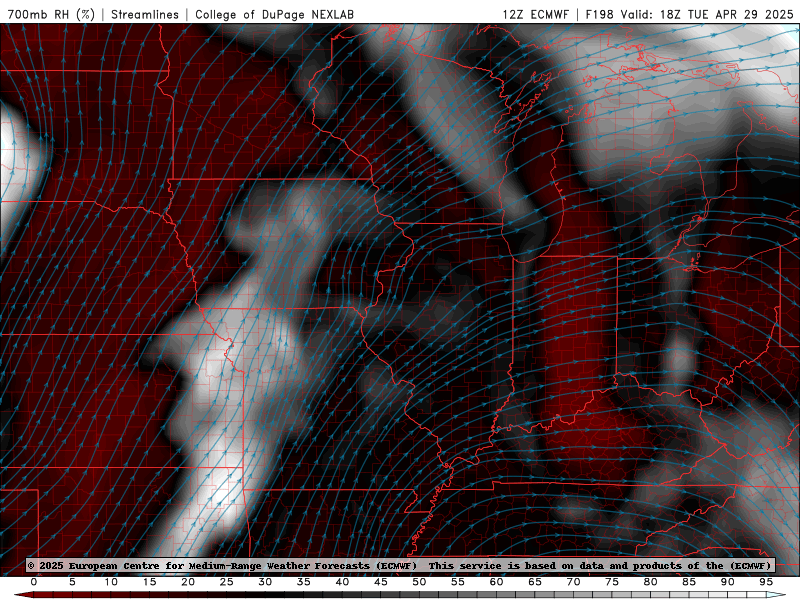Image resolution: width=800 pixels, height=600 pixels.
Task: Click the '40' value on the RH scale
Action: 342,582
